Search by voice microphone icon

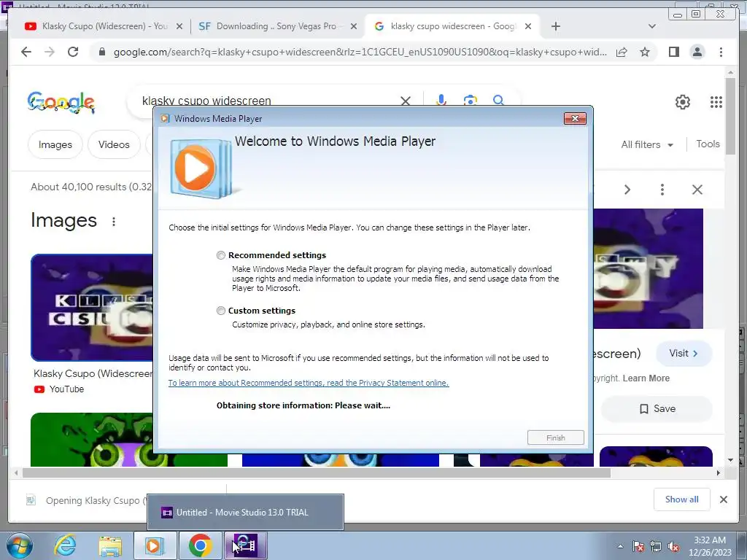[x=441, y=100]
